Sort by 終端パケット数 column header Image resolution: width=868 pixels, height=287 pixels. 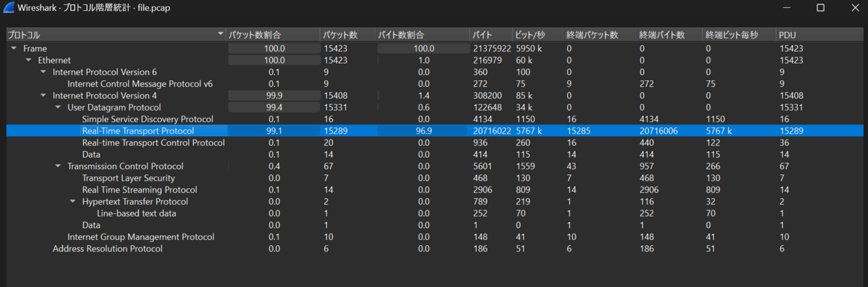[600, 35]
